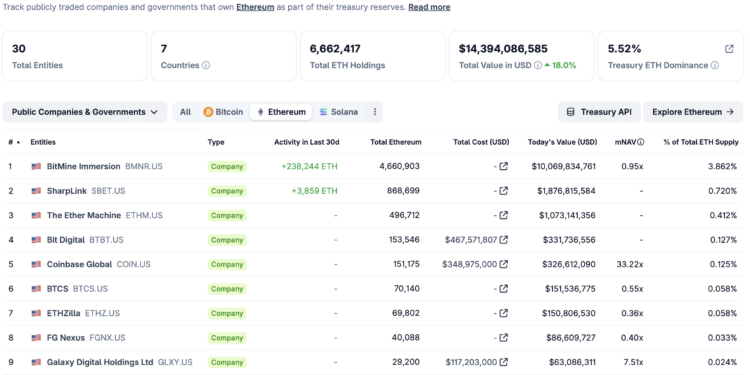Click the US flag beside Coinbase Global
The height and width of the screenshot is (375, 750).
[x=36, y=264]
